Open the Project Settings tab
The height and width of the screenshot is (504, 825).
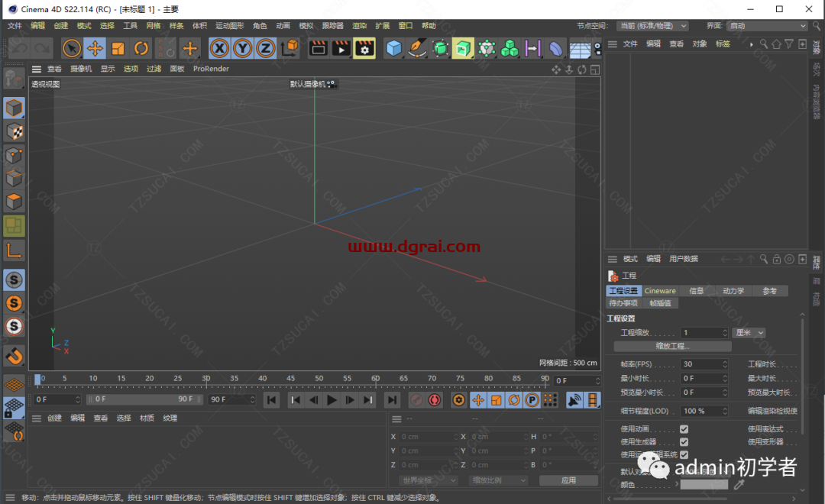coord(623,291)
